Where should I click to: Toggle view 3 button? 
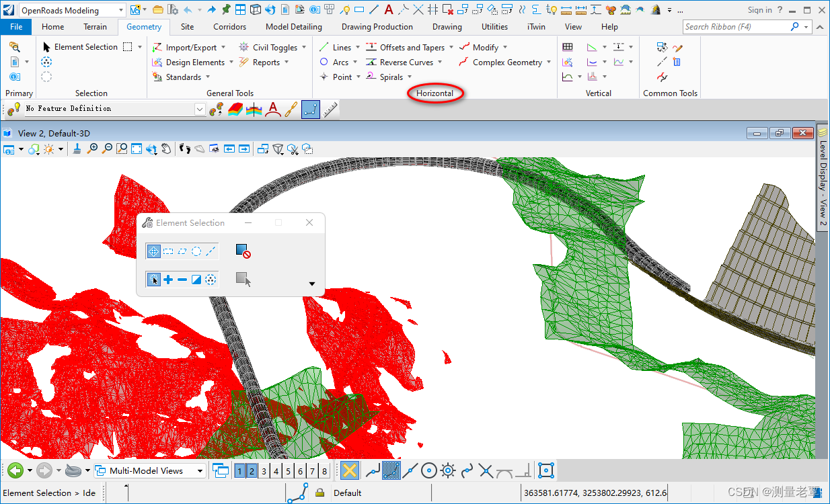click(264, 471)
